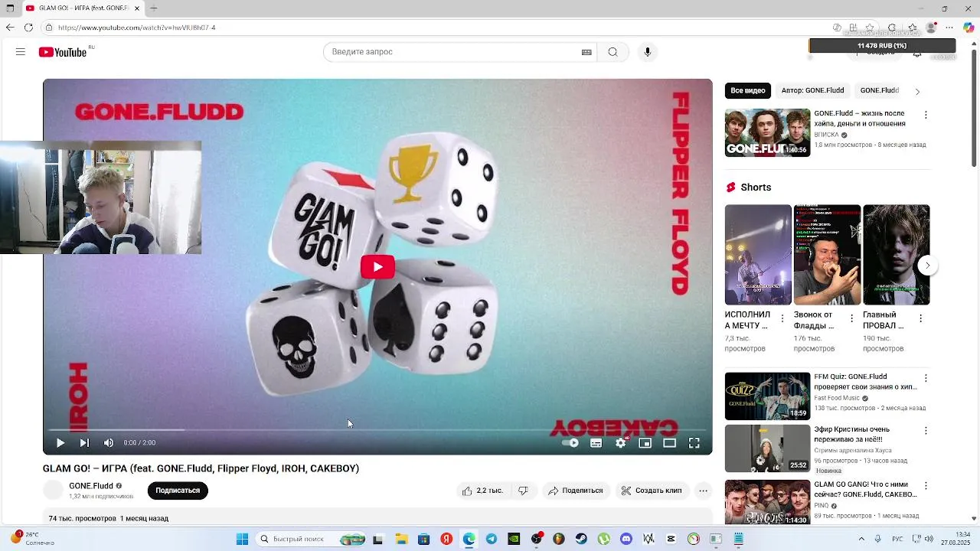Select the Все видео filter chip
The width and height of the screenshot is (980, 551).
(748, 90)
